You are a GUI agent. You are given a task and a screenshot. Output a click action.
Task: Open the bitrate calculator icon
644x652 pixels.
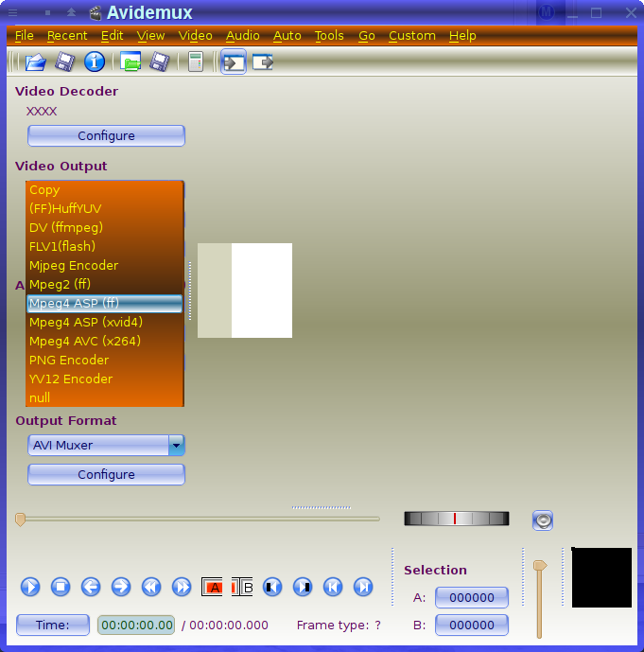pyautogui.click(x=195, y=62)
